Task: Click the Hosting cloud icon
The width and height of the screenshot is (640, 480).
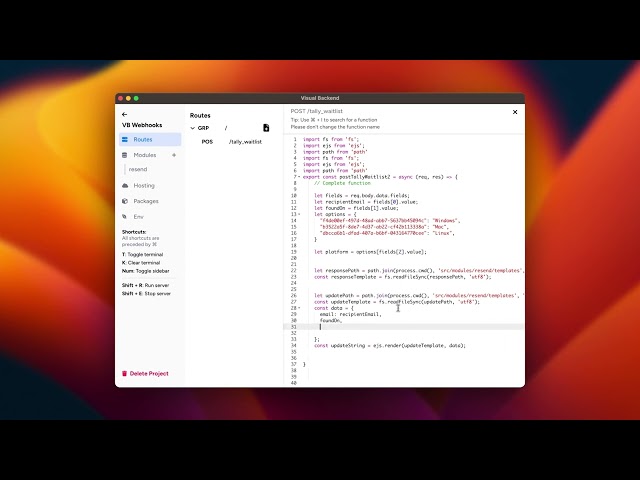Action: click(x=125, y=186)
